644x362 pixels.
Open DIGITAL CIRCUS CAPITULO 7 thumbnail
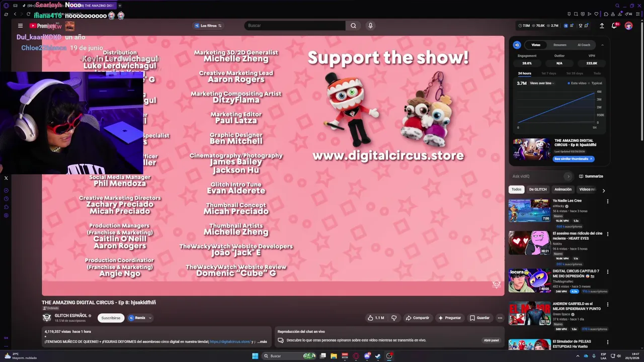(x=529, y=281)
